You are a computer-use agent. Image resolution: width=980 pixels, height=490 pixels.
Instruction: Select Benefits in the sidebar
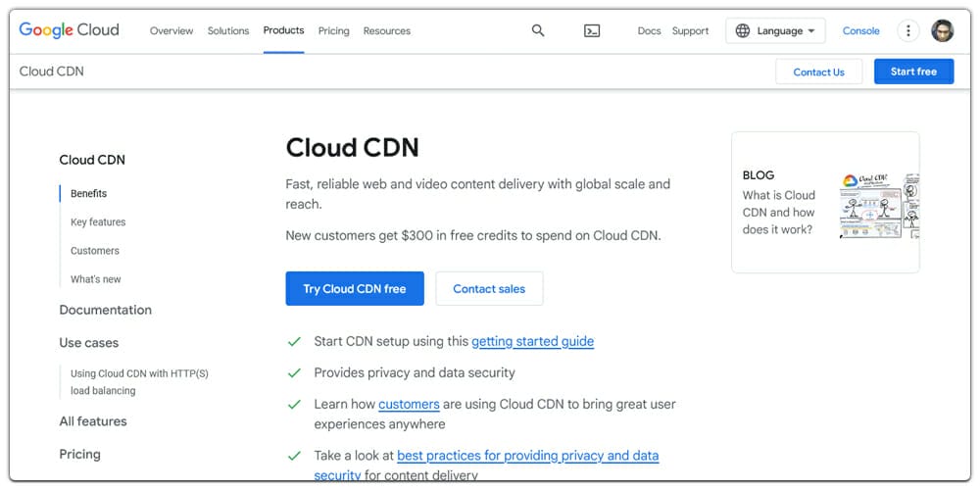[89, 194]
